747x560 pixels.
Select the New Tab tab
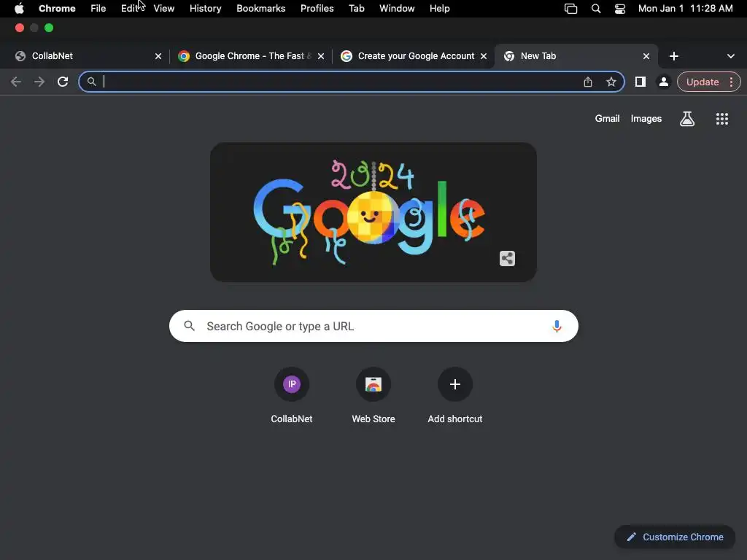tap(576, 56)
